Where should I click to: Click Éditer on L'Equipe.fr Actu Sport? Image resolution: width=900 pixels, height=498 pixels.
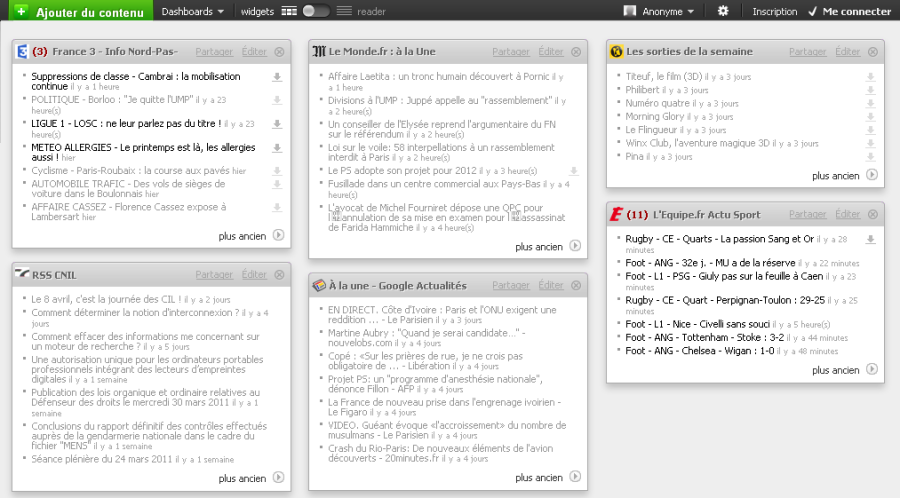coord(847,215)
